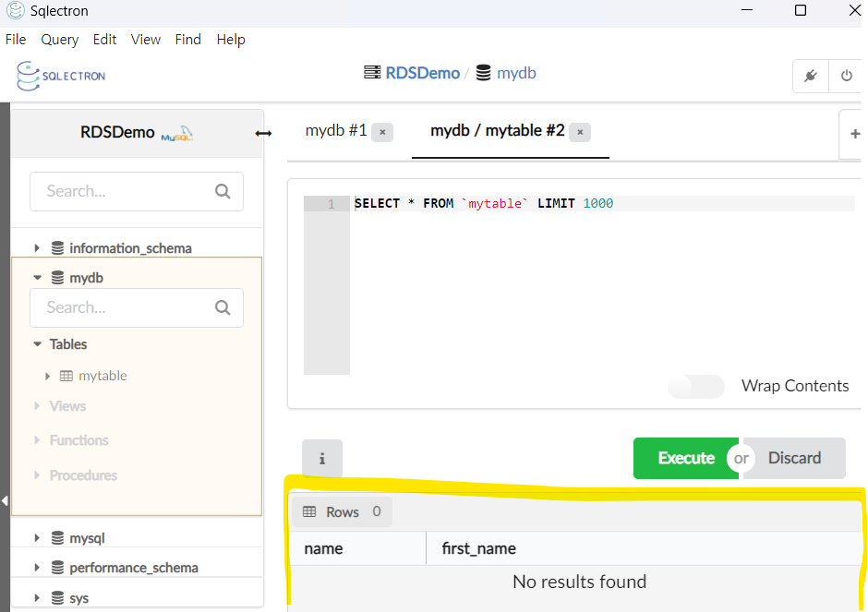Viewport: 868px width, 612px height.
Task: Click the magnifier icon in mydb search box
Action: coord(223,307)
